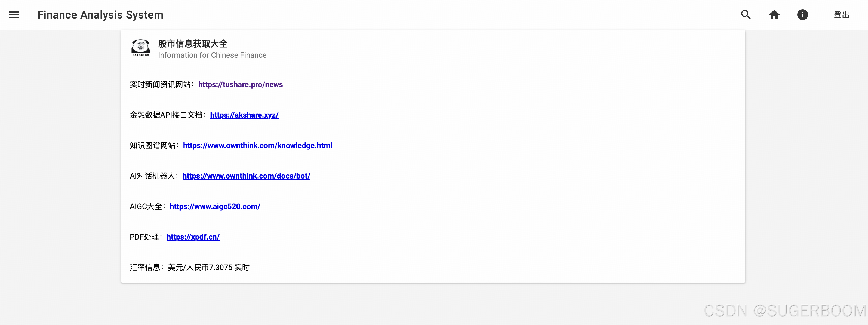Open the info circle icon
The height and width of the screenshot is (325, 868).
802,15
